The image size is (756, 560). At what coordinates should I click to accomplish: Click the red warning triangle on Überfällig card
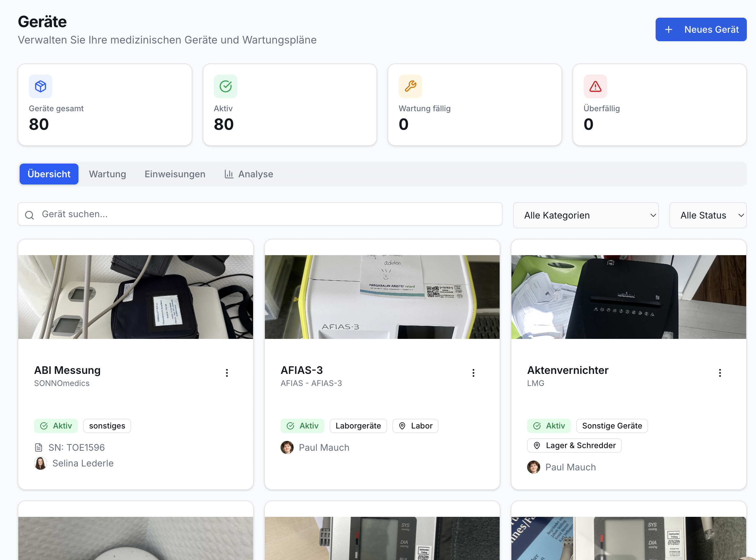595,86
